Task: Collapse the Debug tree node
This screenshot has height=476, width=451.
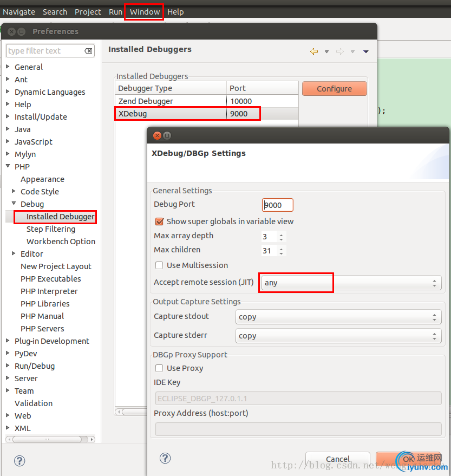Action: click(14, 204)
